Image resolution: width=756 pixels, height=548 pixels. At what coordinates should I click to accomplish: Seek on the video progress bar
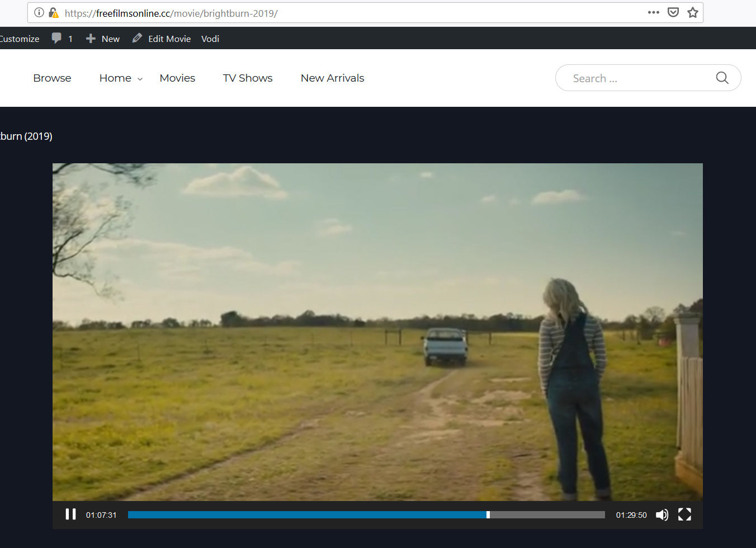[x=366, y=515]
